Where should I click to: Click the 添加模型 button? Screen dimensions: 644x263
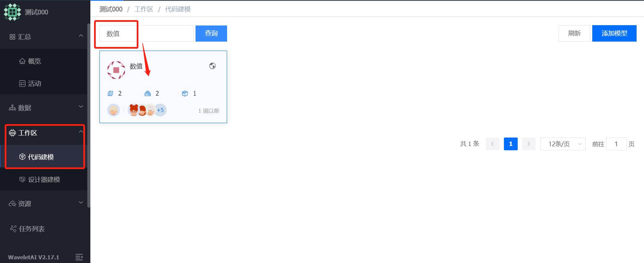point(614,33)
